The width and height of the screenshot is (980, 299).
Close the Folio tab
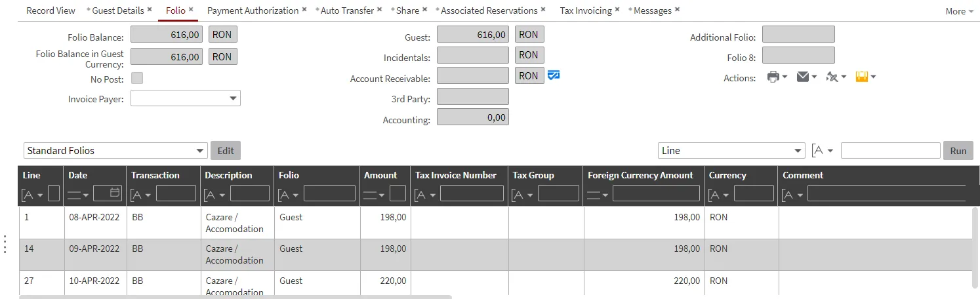191,10
